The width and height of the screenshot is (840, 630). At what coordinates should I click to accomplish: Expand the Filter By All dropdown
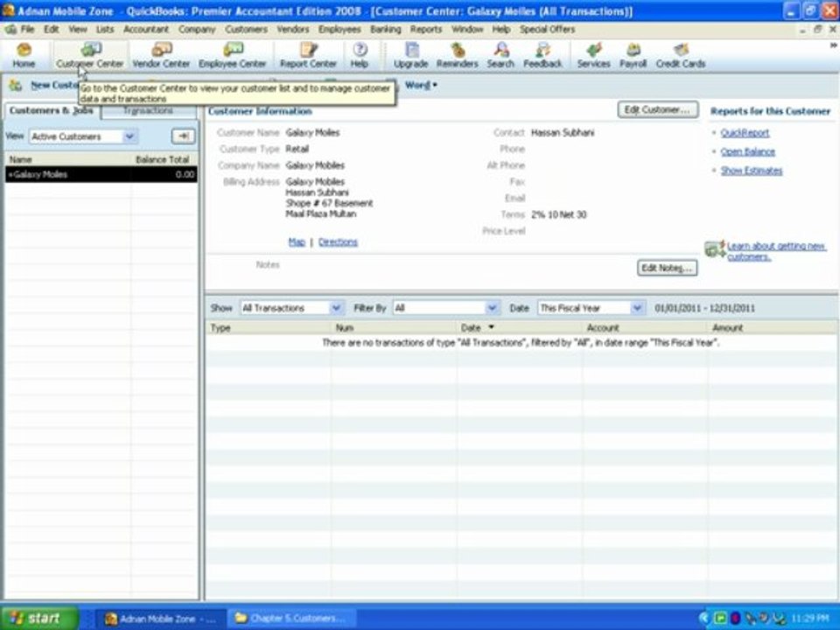coord(492,308)
